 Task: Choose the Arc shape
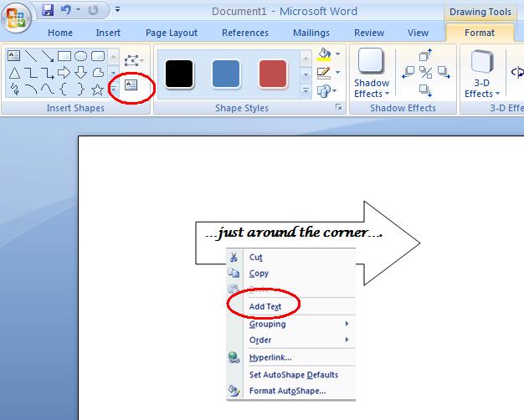click(x=31, y=89)
